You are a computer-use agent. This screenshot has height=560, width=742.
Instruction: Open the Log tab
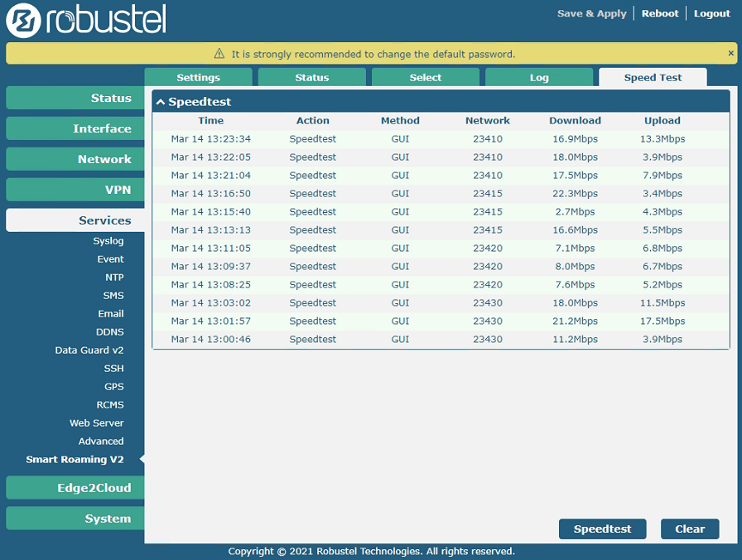click(539, 78)
